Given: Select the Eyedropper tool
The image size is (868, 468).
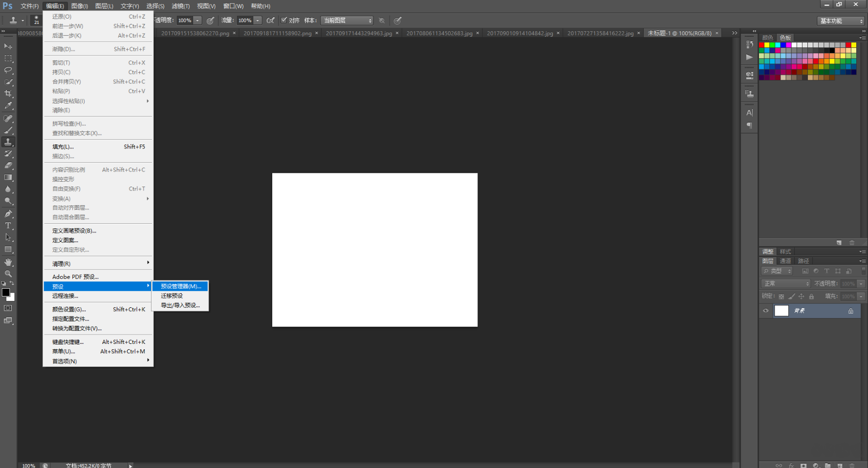Looking at the screenshot, I should click(8, 106).
